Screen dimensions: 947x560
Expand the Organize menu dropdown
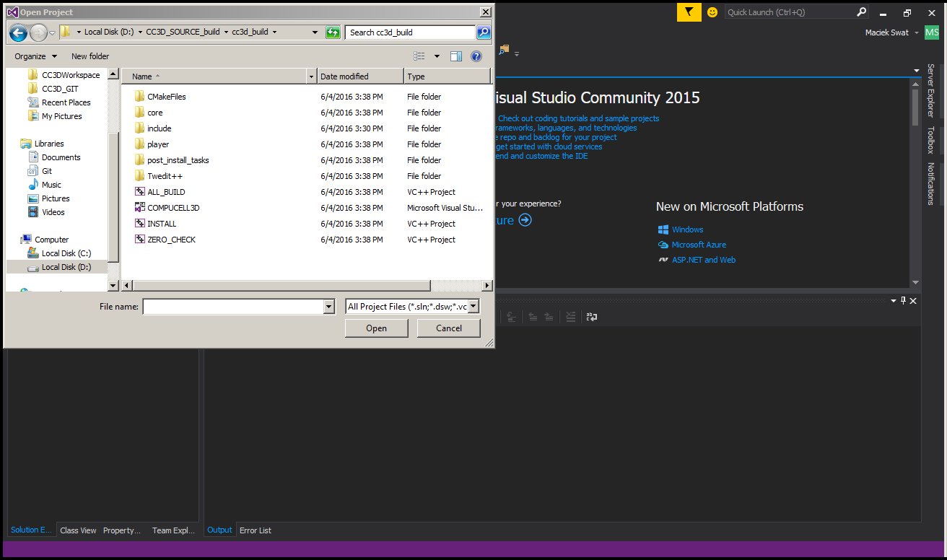(35, 56)
